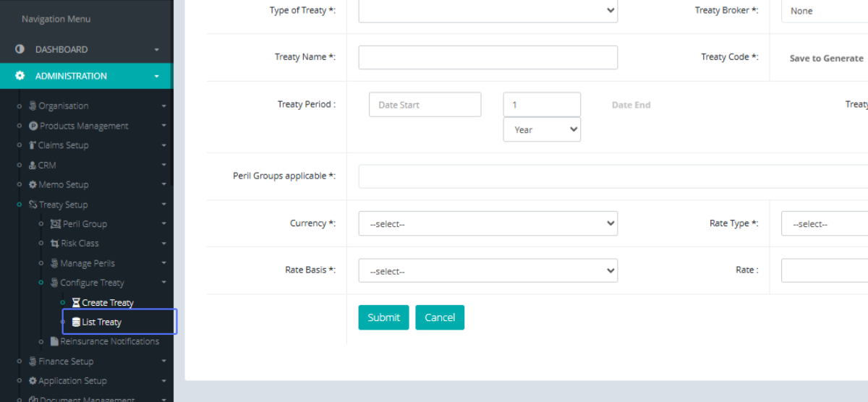Image resolution: width=868 pixels, height=402 pixels.
Task: Open the Rate Basis dropdown
Action: coord(488,271)
